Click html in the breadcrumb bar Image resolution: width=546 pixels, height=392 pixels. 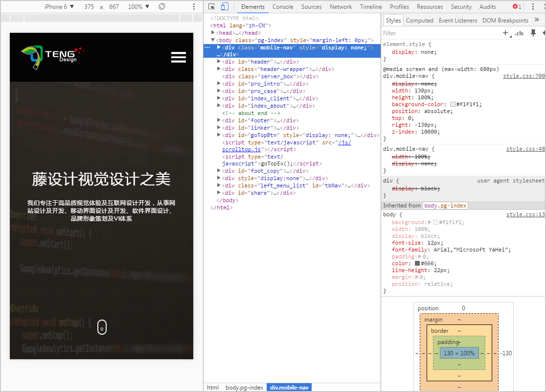click(x=213, y=388)
